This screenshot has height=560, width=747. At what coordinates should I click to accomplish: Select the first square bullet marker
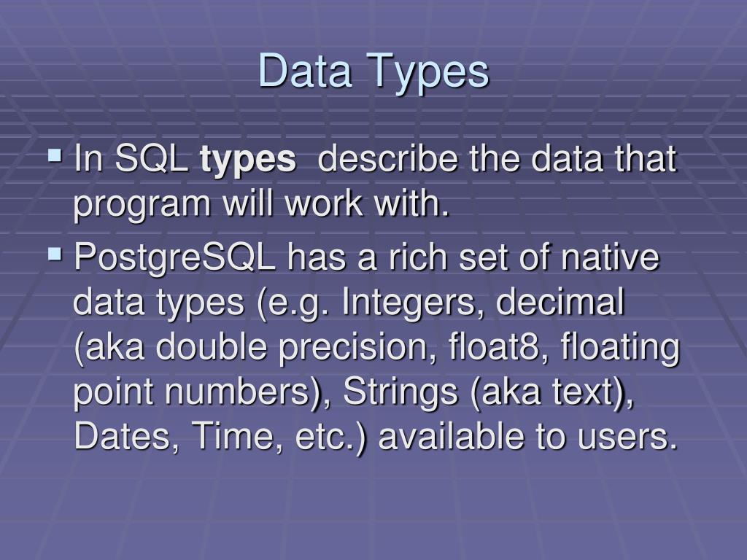55,156
